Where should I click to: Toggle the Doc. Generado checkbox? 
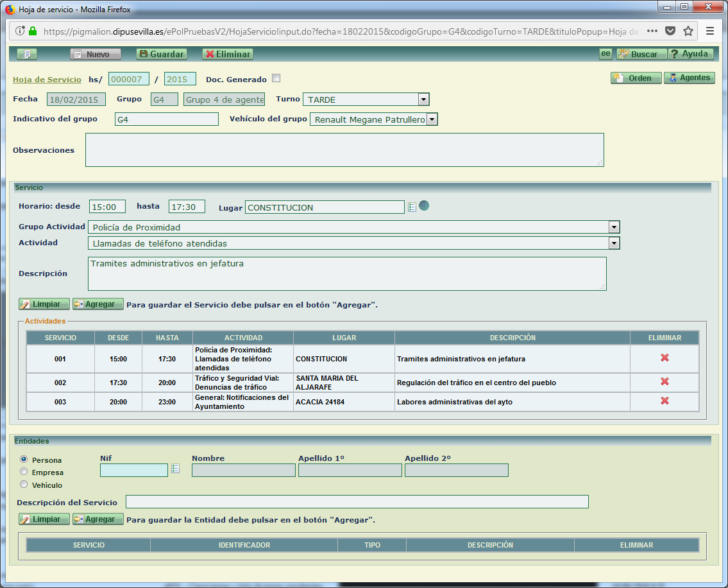coord(276,79)
